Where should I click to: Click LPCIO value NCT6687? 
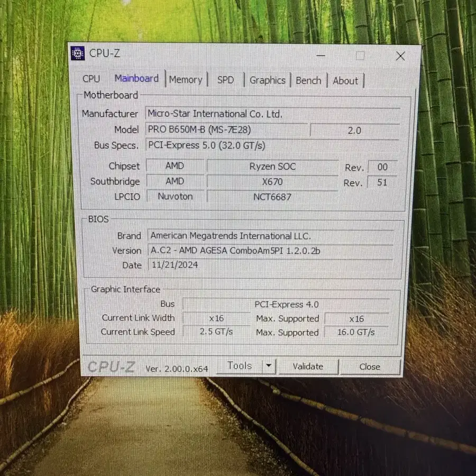pos(272,197)
